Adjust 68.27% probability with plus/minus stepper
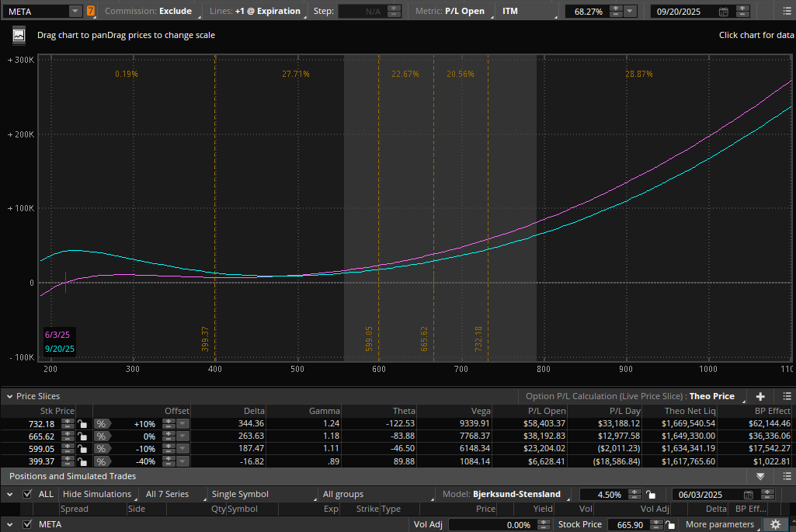Viewport: 796px width, 532px height. click(616, 11)
